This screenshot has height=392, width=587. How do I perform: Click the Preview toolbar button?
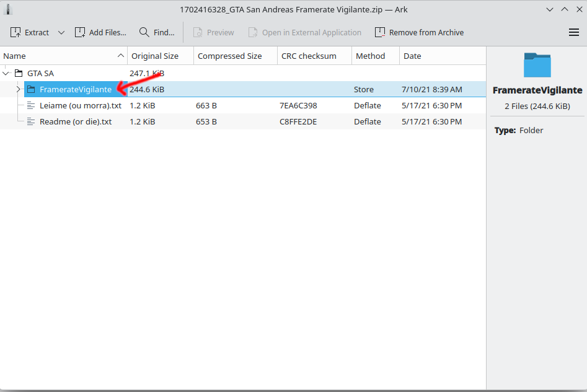(x=213, y=33)
